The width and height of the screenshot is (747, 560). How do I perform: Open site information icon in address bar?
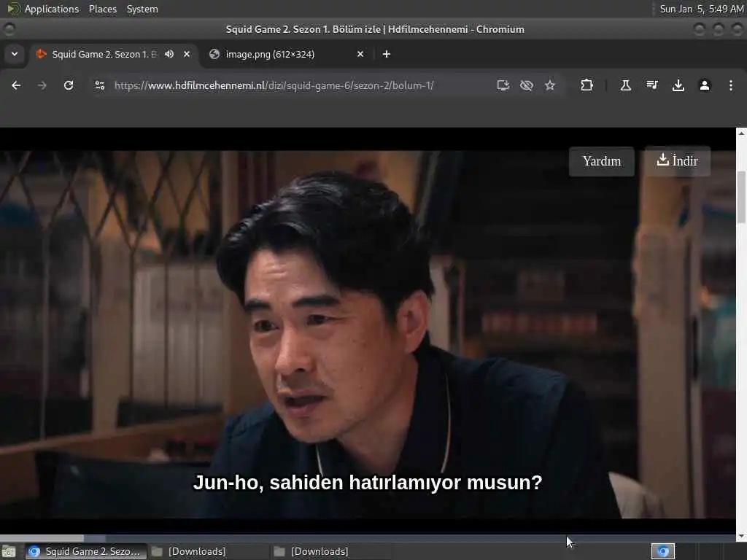pyautogui.click(x=99, y=85)
